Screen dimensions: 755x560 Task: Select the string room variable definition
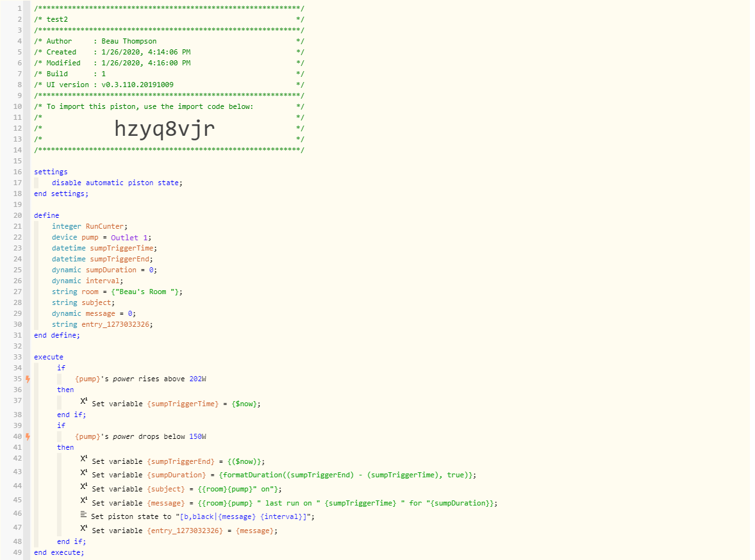pos(117,292)
